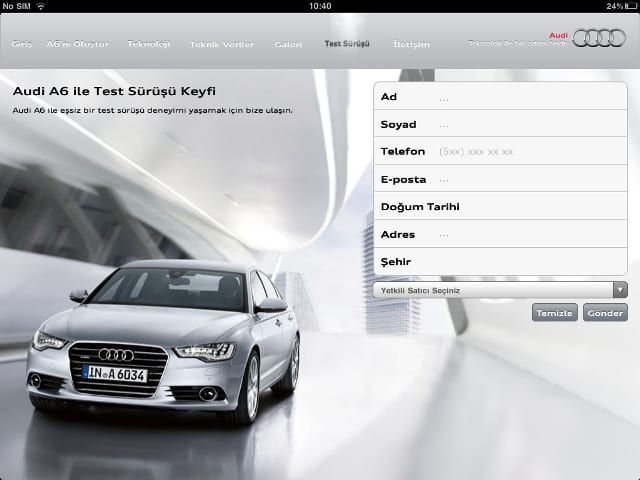Tap the Wi-Fi status icon
Screen dimensions: 640x480
[40, 6]
